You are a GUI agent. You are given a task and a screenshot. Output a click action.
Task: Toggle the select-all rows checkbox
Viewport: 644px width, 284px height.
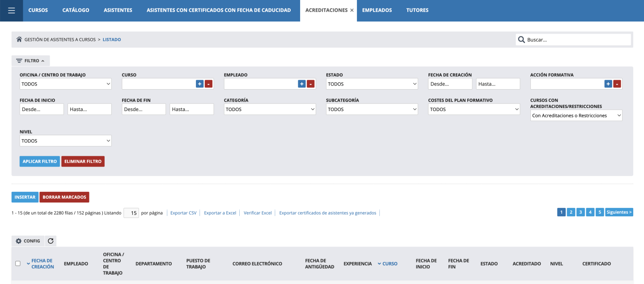point(18,263)
